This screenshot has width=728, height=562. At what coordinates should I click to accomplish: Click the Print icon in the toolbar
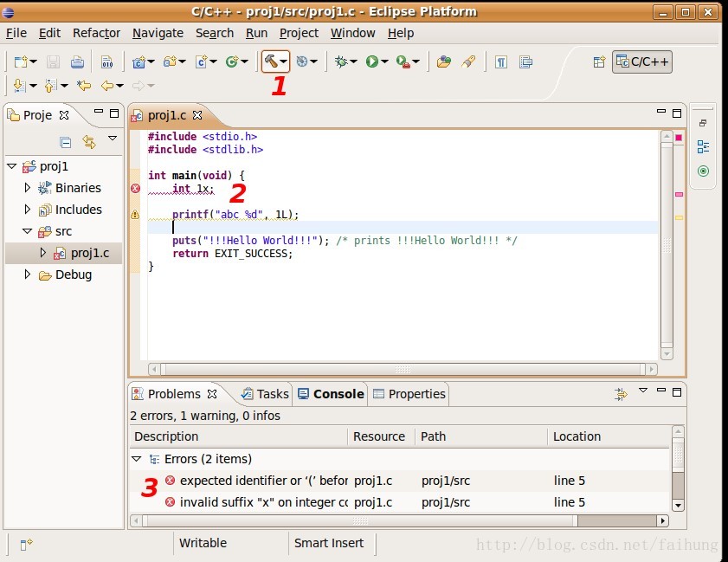[77, 61]
